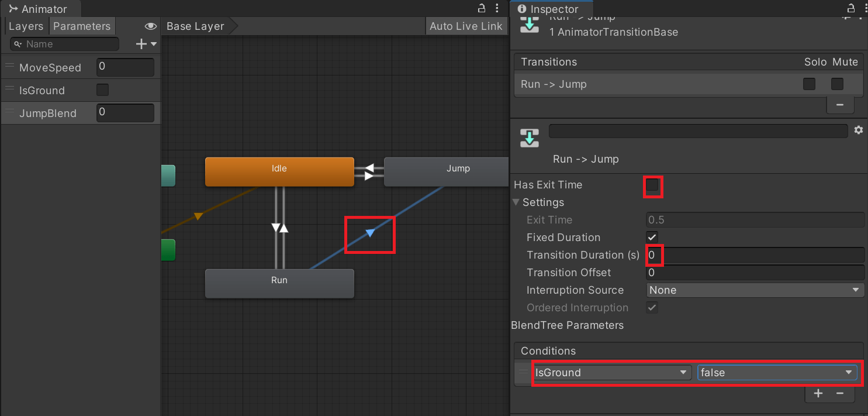Click the MoveSpeed value field
The width and height of the screenshot is (868, 416).
point(125,67)
